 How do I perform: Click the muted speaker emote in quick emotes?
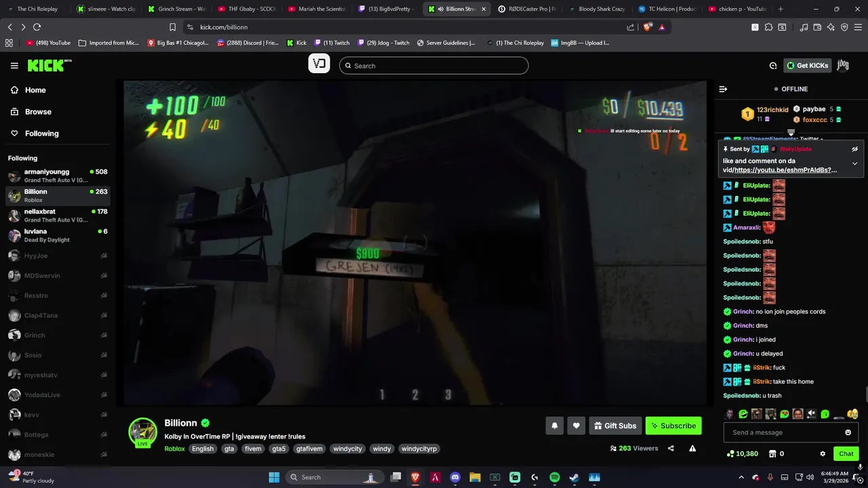[812, 413]
